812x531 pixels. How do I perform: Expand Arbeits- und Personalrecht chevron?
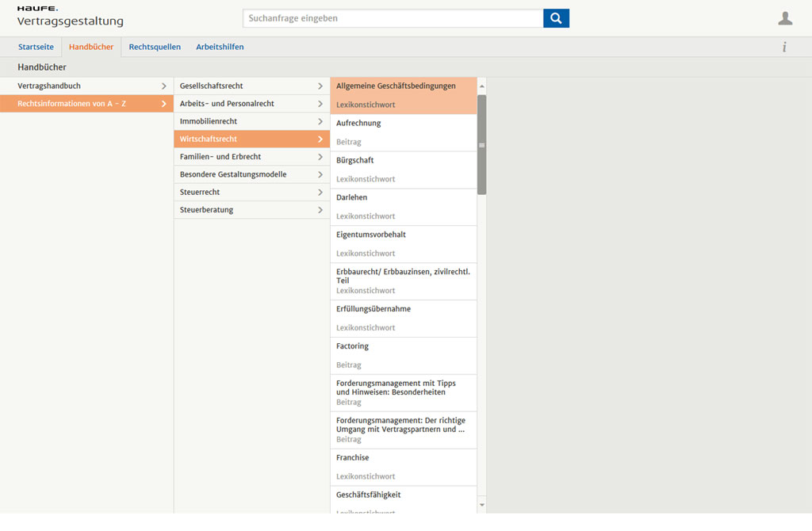coord(320,104)
